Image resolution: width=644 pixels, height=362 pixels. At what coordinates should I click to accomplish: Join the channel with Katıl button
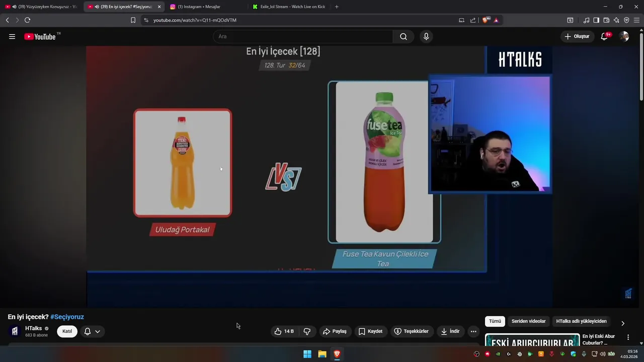(67, 331)
